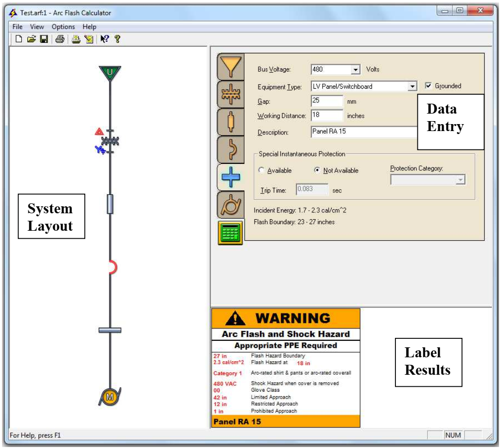Select the cable/fuse tab icon

click(x=231, y=122)
